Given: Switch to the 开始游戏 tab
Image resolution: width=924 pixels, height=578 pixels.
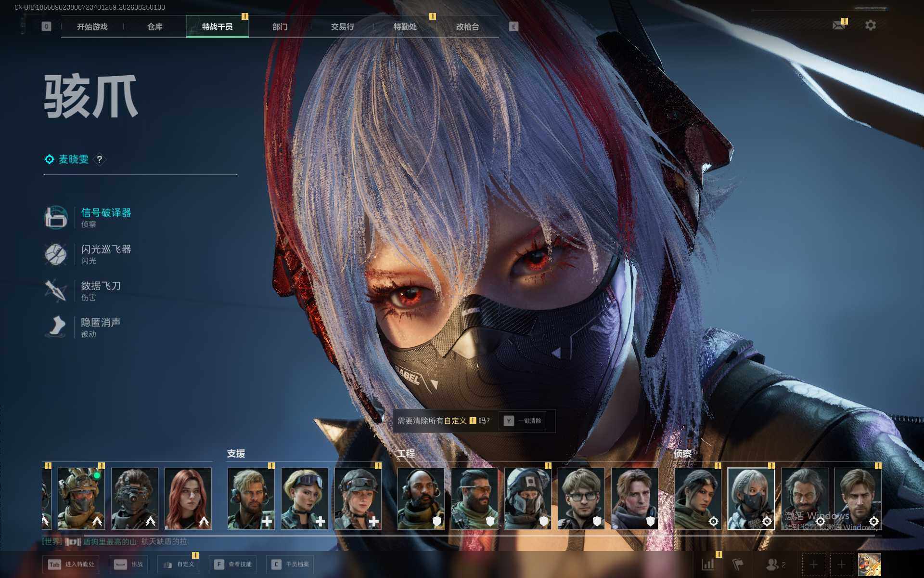Looking at the screenshot, I should point(92,26).
